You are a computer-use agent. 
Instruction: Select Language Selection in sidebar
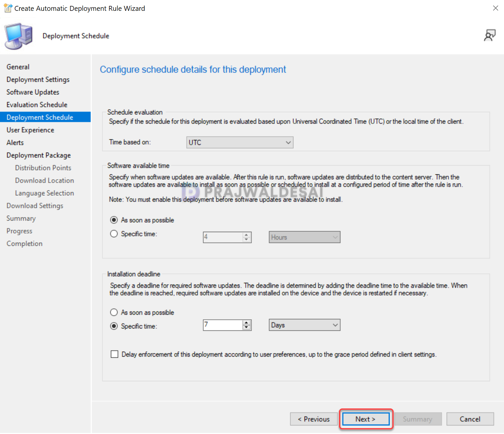tap(45, 193)
